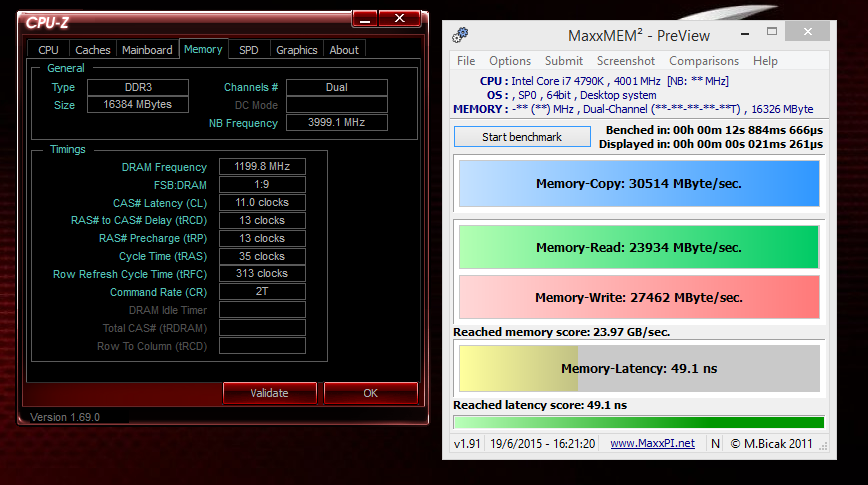The height and width of the screenshot is (485, 868).
Task: Open the Mainboard tab
Action: 147,50
